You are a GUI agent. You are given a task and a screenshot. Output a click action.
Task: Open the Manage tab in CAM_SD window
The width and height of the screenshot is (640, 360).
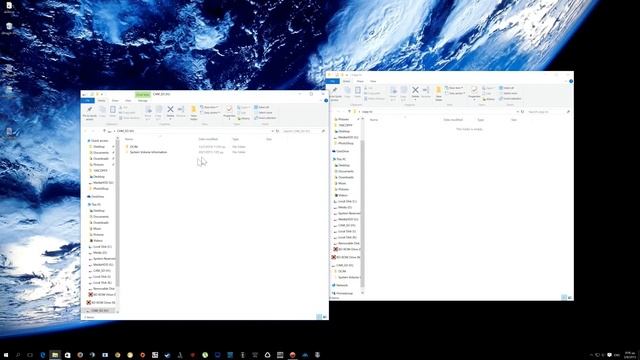142,100
